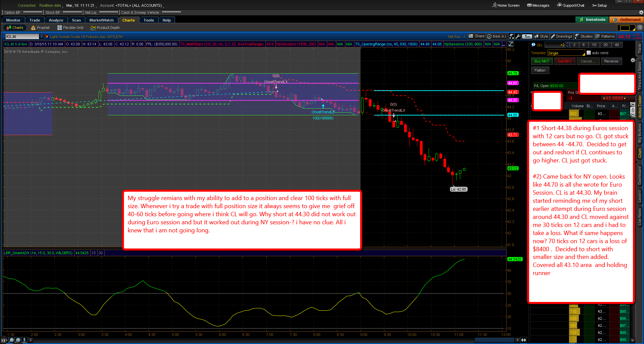Open the Active Trader gear settings
The width and height of the screenshot is (644, 344).
coord(633,60)
